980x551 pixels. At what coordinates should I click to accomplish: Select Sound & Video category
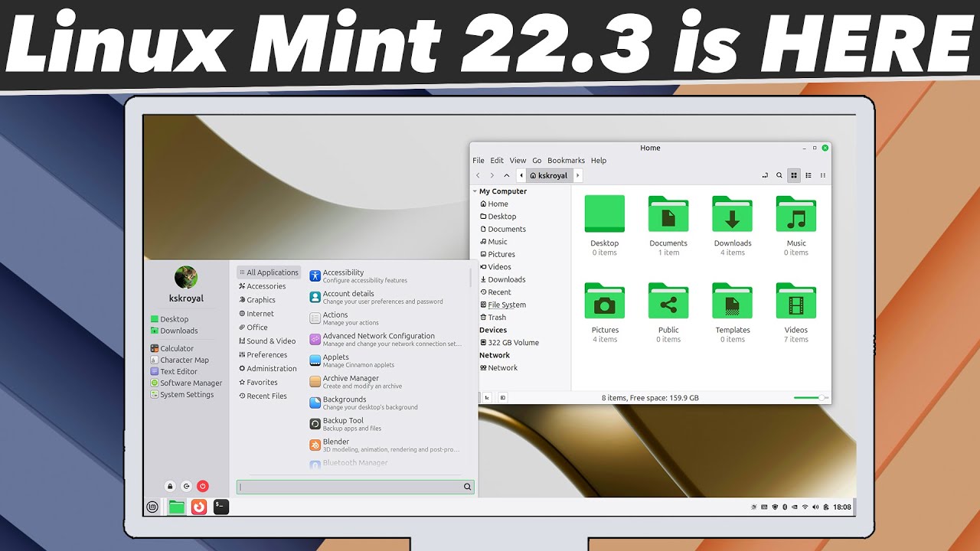point(266,341)
